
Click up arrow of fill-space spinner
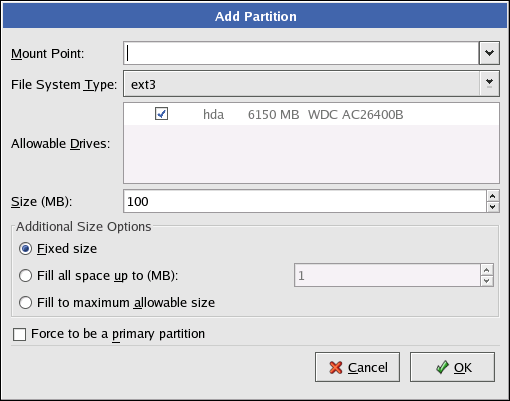click(487, 270)
